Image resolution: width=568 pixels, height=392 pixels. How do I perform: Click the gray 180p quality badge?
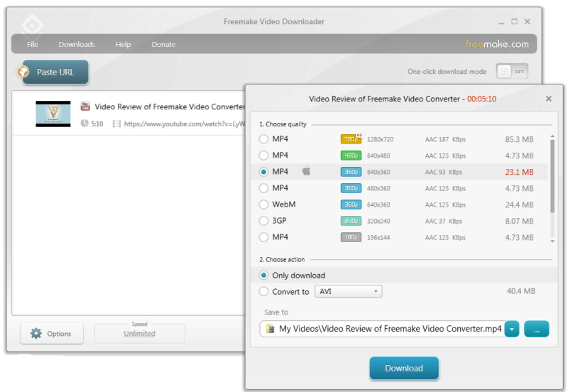(351, 237)
